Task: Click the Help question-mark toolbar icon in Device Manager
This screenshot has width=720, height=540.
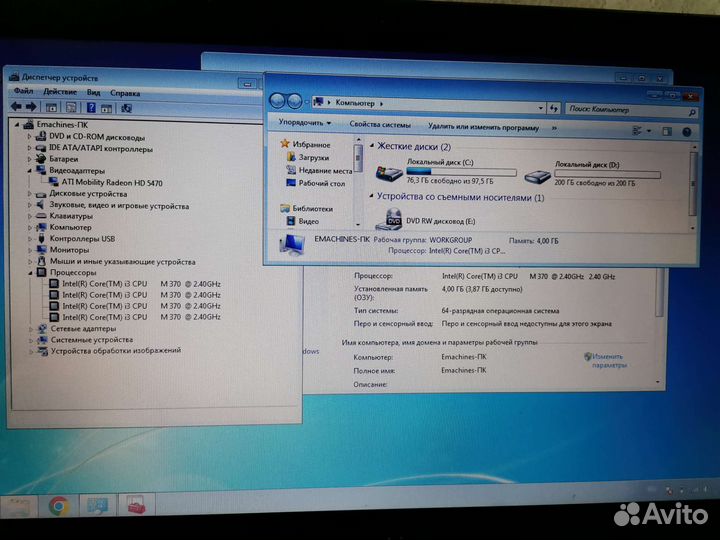Action: [x=91, y=108]
